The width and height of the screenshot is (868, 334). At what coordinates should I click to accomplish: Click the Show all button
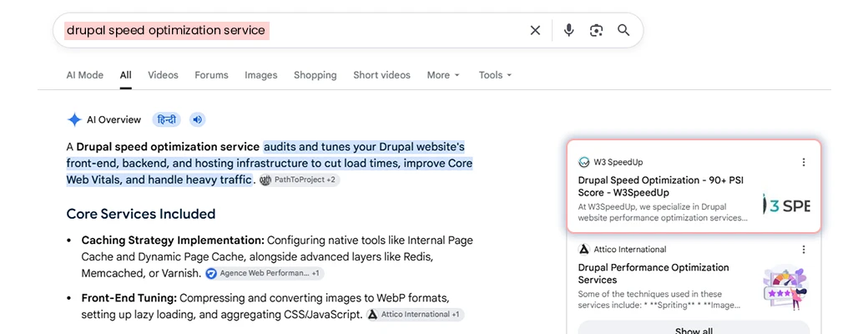click(x=694, y=330)
